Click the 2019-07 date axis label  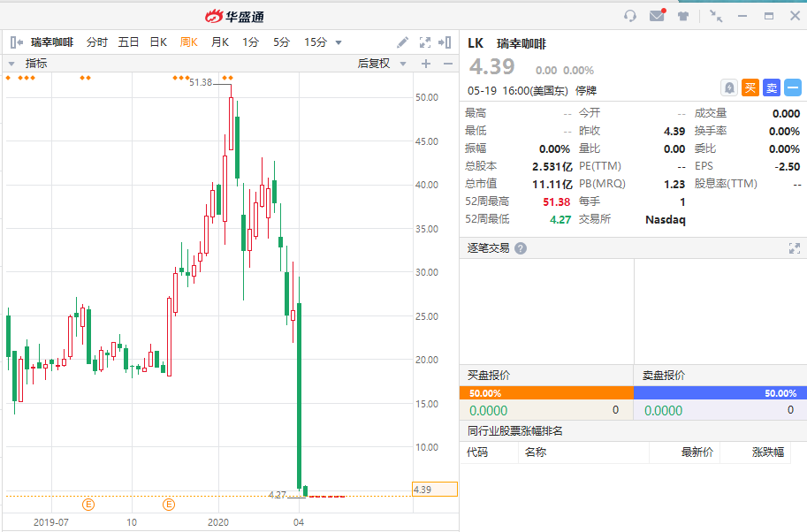(x=51, y=523)
